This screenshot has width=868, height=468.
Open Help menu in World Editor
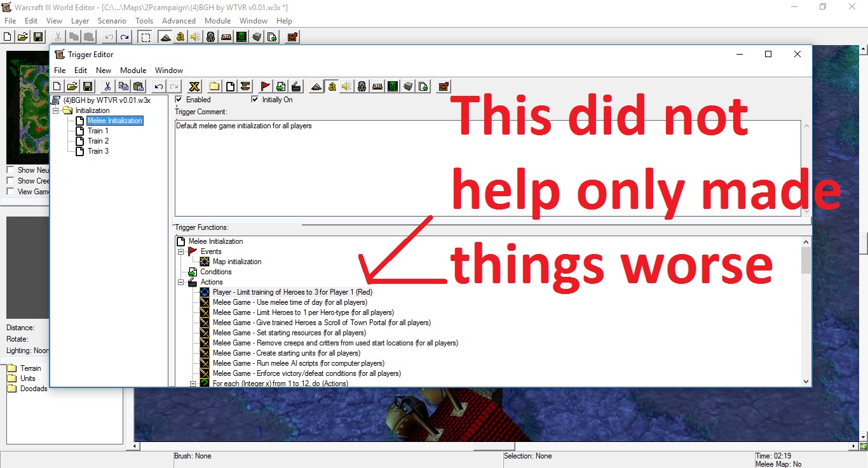click(x=284, y=21)
